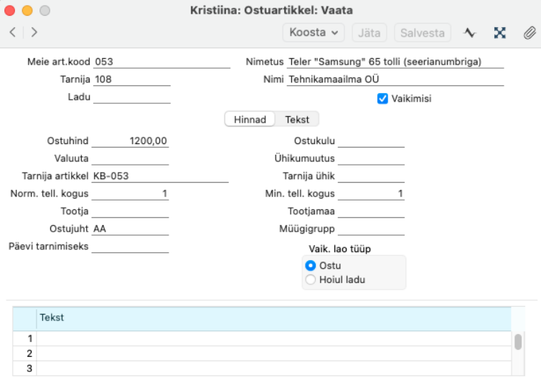Click the Müügigrupp field

[371, 229]
